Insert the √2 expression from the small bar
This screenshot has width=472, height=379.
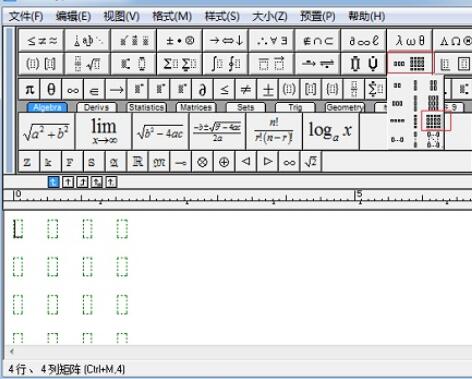(x=311, y=162)
